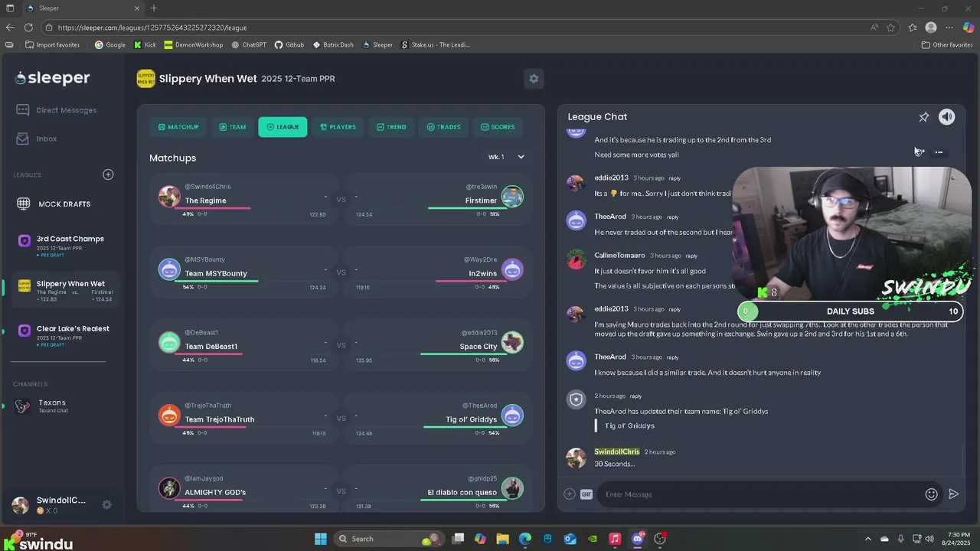Expand the Wk. 1 week dropdown
The width and height of the screenshot is (980, 551).
[x=507, y=157]
